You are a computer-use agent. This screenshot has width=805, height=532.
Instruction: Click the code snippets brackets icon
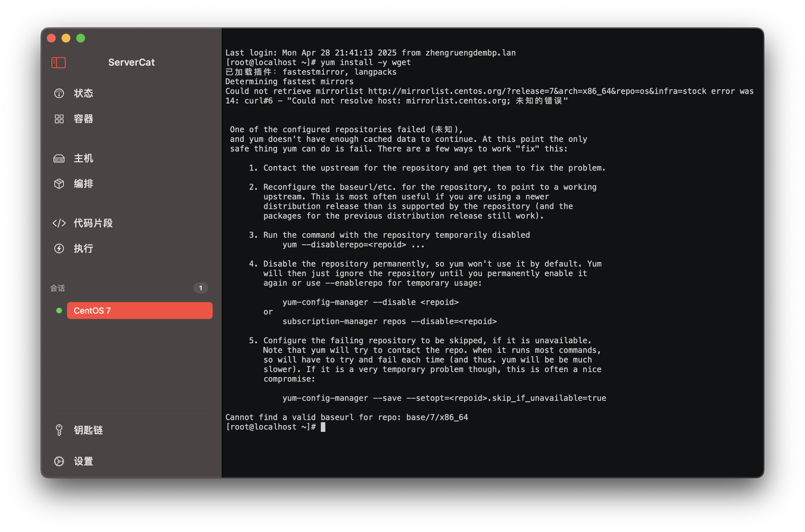click(x=59, y=223)
